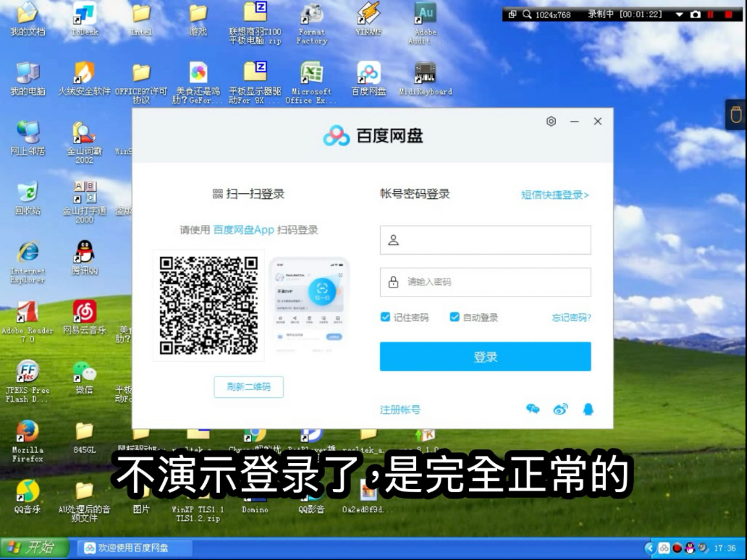Select the 百度网盘 desktop shortcut
This screenshot has width=747, height=560.
[368, 80]
